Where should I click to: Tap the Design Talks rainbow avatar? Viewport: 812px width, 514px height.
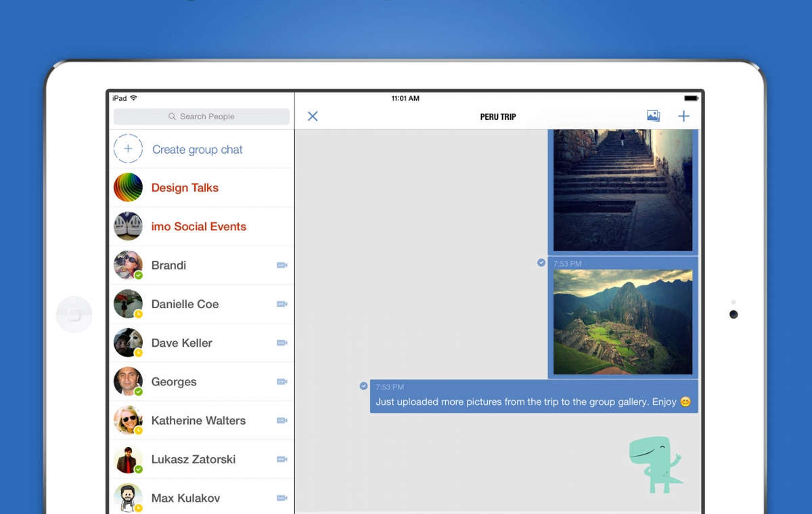pos(128,188)
